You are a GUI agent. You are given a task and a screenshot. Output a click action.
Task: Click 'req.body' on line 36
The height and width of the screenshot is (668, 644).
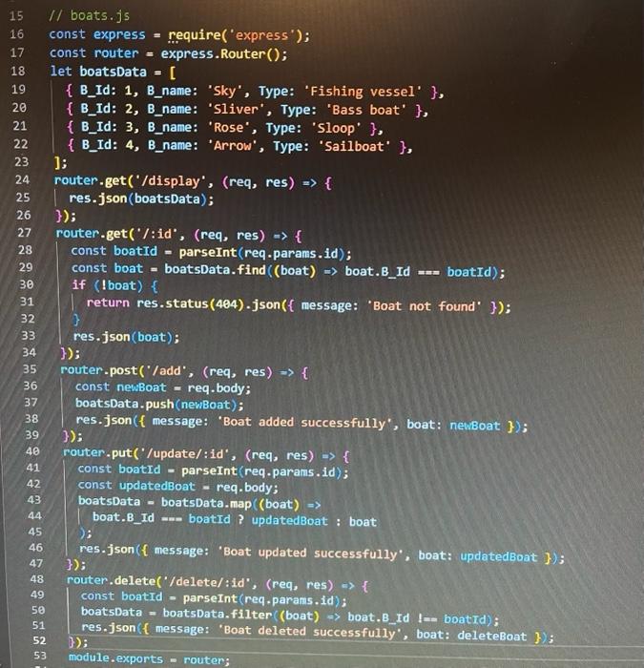218,388
